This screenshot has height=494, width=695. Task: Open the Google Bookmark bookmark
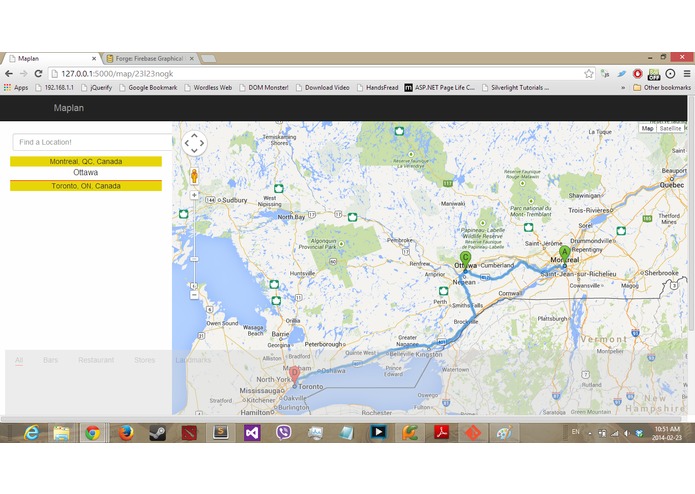point(148,88)
